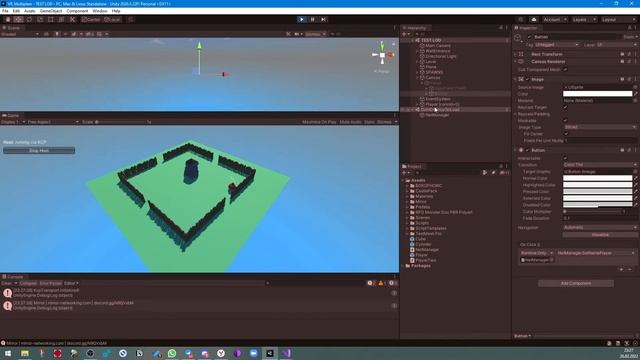Select NetManager object in Hierarchy
The image size is (640, 360).
[437, 115]
